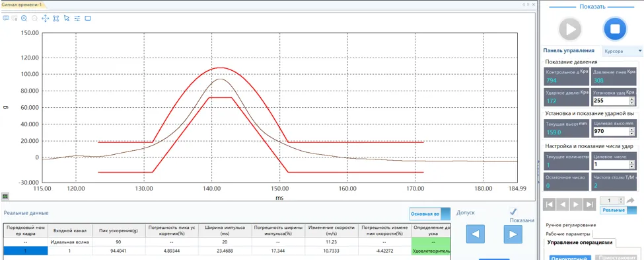Select the cursor pointer tool
644x260 pixels.
click(67, 18)
